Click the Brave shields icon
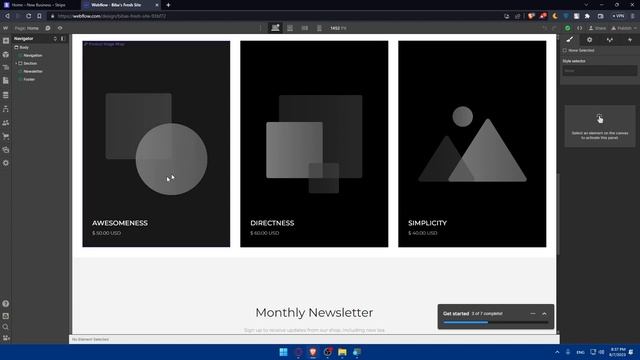This screenshot has height=360, width=640. pyautogui.click(x=531, y=16)
